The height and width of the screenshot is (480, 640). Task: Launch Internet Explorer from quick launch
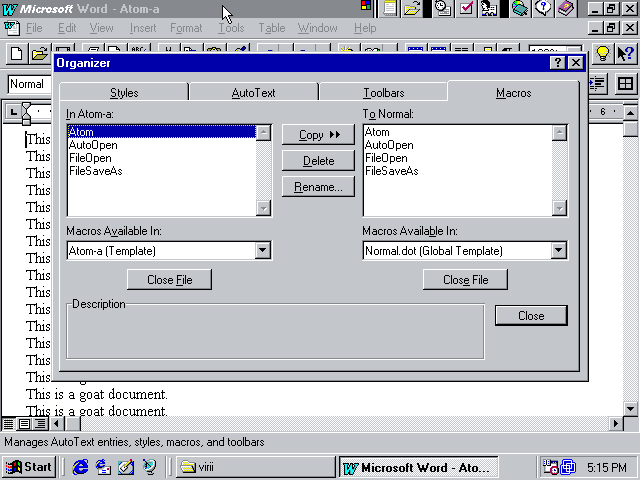click(80, 467)
